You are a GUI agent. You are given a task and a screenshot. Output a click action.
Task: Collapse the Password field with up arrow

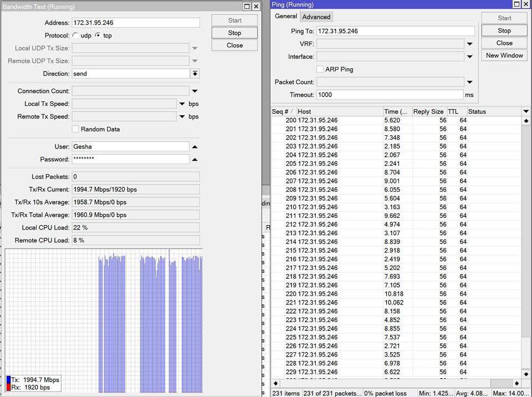click(x=195, y=159)
